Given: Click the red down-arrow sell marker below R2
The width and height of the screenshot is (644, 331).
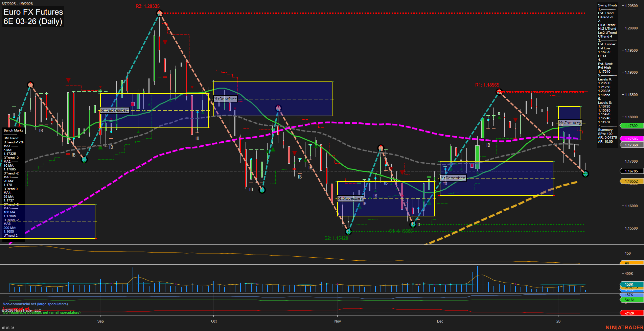Looking at the screenshot, I should click(x=165, y=42).
